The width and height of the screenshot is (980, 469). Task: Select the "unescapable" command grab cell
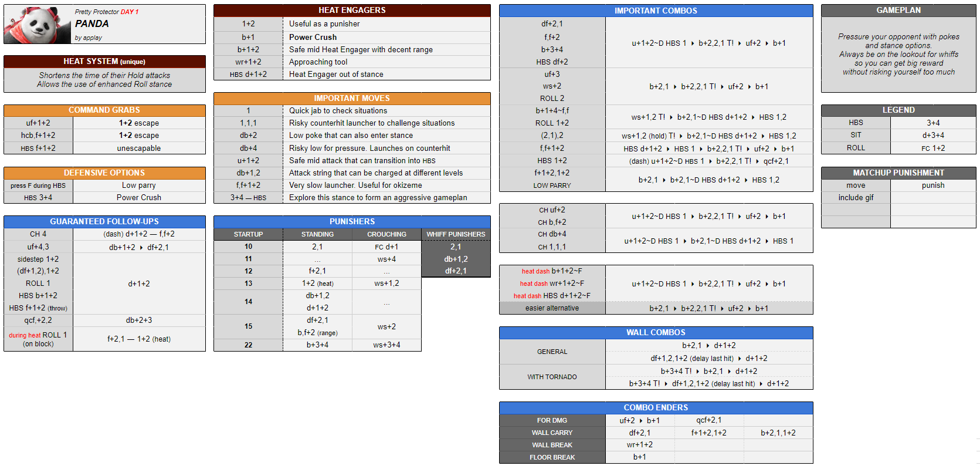click(x=139, y=148)
